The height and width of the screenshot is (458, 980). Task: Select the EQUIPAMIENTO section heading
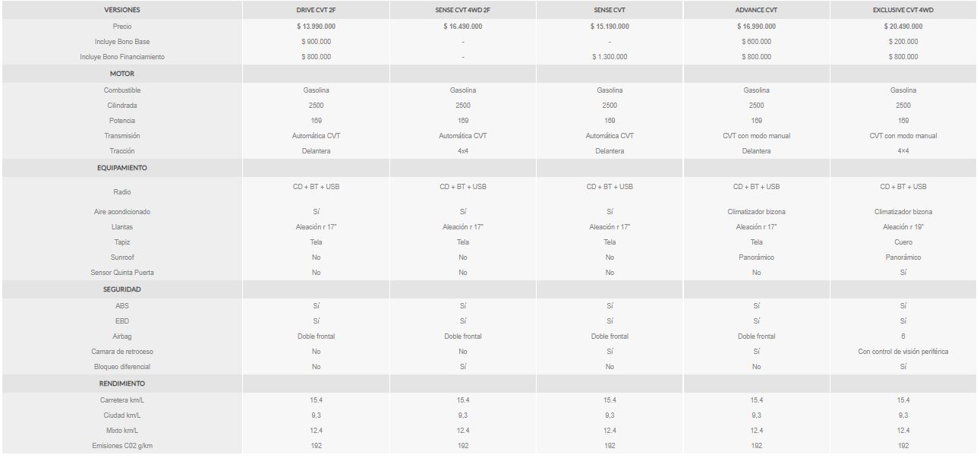[122, 168]
